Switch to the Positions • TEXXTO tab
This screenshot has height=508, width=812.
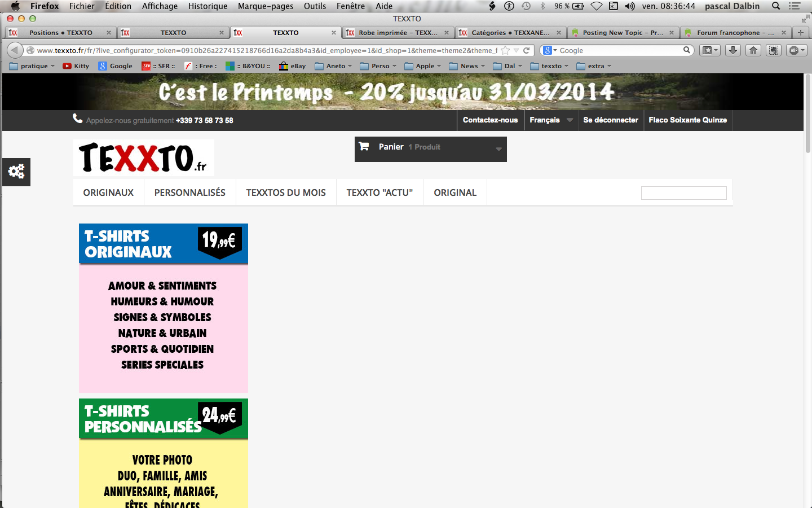point(60,33)
